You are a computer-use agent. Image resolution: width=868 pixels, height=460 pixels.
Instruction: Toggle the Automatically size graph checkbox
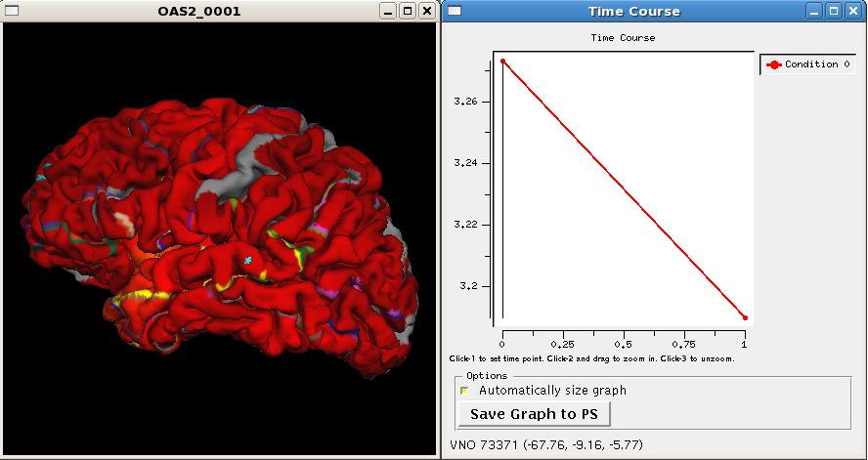(x=465, y=391)
